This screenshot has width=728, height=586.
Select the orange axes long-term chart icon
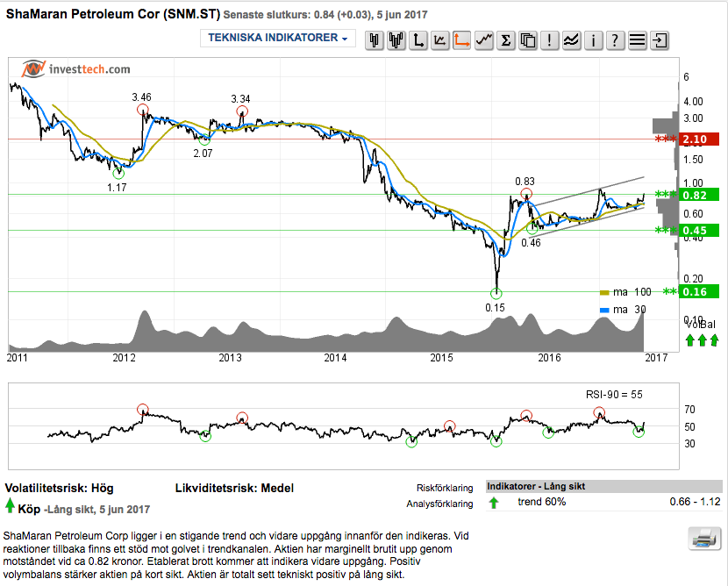click(x=461, y=40)
